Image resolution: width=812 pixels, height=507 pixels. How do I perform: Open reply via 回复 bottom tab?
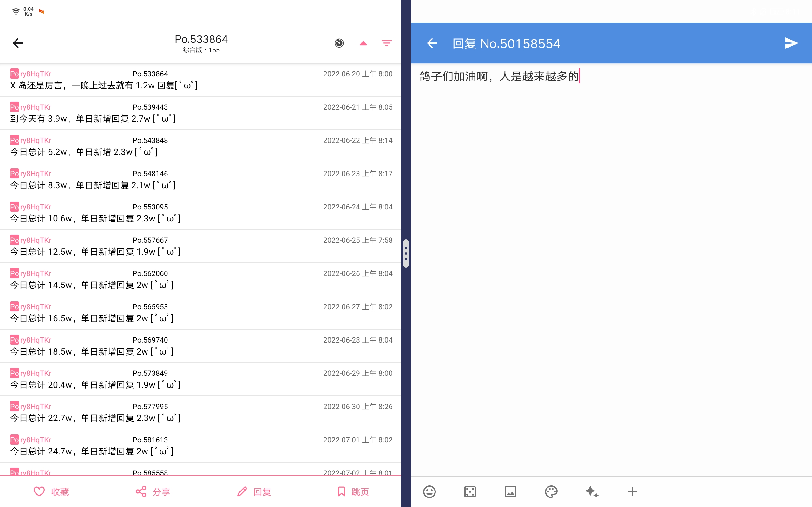(254, 491)
